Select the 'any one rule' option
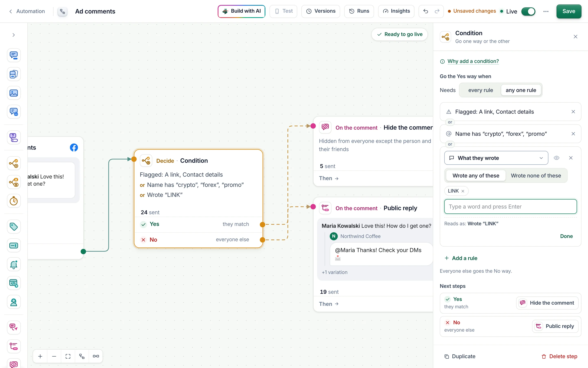 [521, 90]
